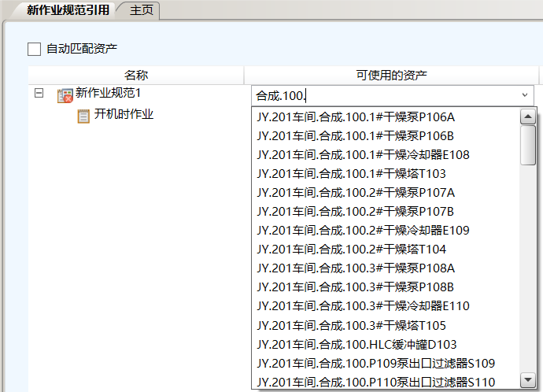Click the 合成.100. asset input field
This screenshot has width=543, height=392.
tap(384, 95)
